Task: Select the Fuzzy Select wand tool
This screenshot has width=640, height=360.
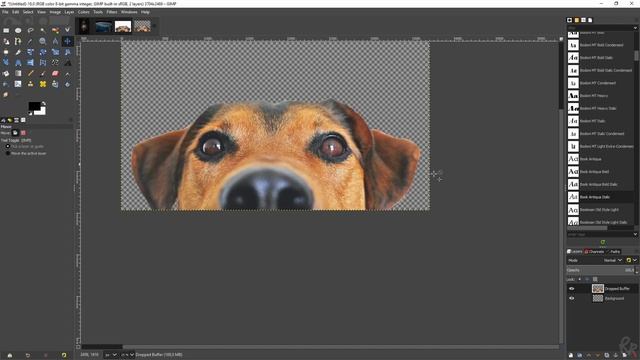Action: 43,30
